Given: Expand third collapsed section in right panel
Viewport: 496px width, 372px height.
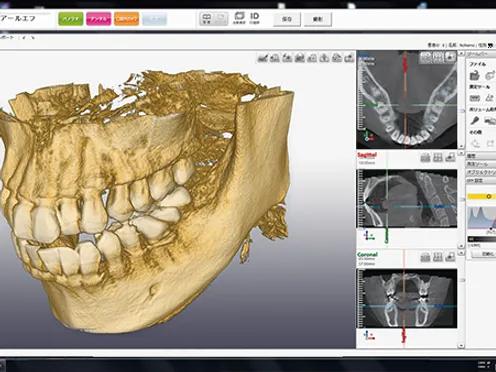Looking at the screenshot, I should [481, 172].
